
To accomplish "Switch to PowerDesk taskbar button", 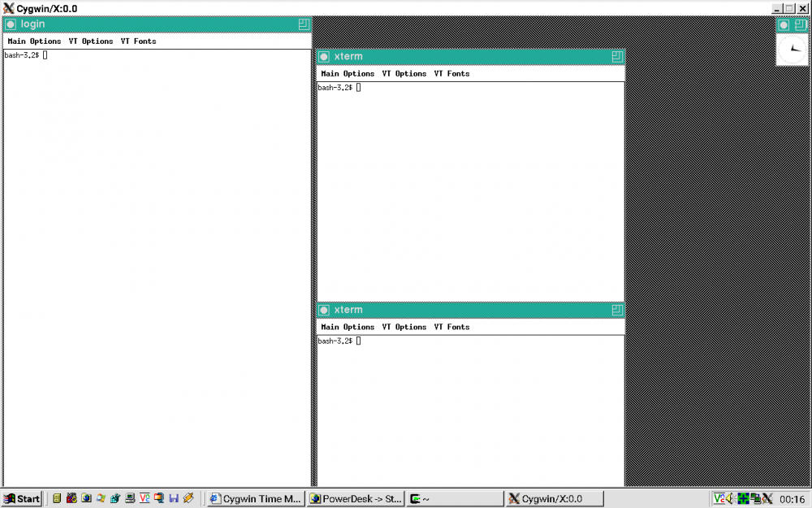I will 356,499.
